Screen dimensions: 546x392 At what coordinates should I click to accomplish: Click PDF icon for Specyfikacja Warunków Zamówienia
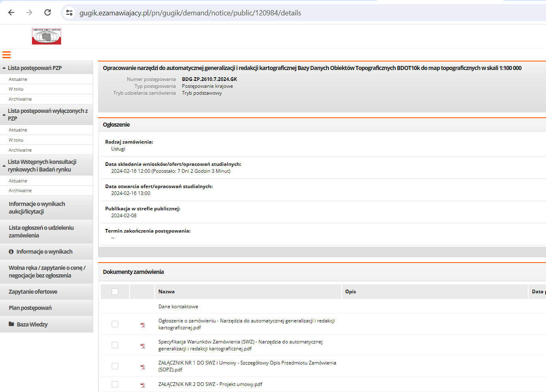tap(142, 346)
